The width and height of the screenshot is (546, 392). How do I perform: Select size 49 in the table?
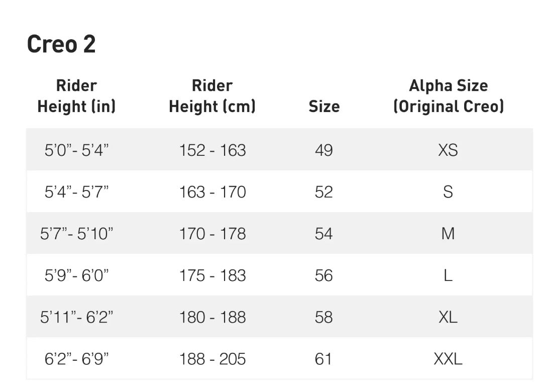(x=323, y=150)
